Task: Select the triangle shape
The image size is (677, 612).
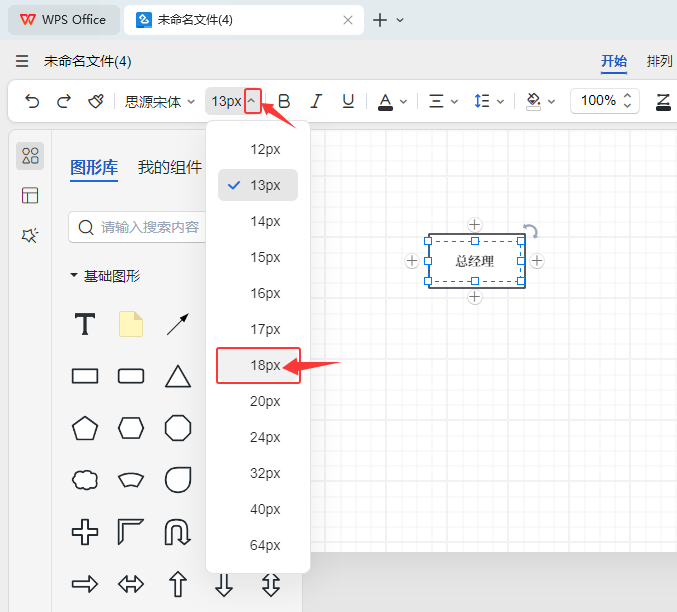Action: tap(178, 376)
